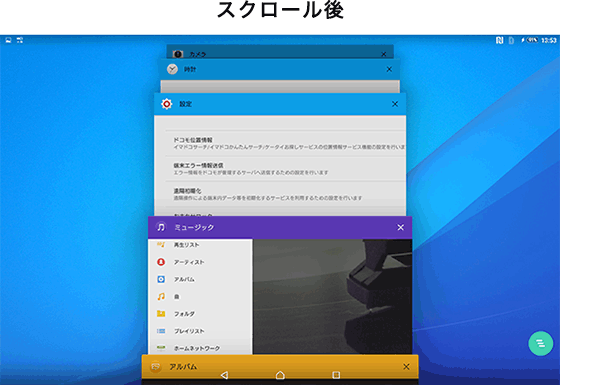Open ドコモ位置情報 settings entry
596x385 pixels.
pyautogui.click(x=286, y=143)
